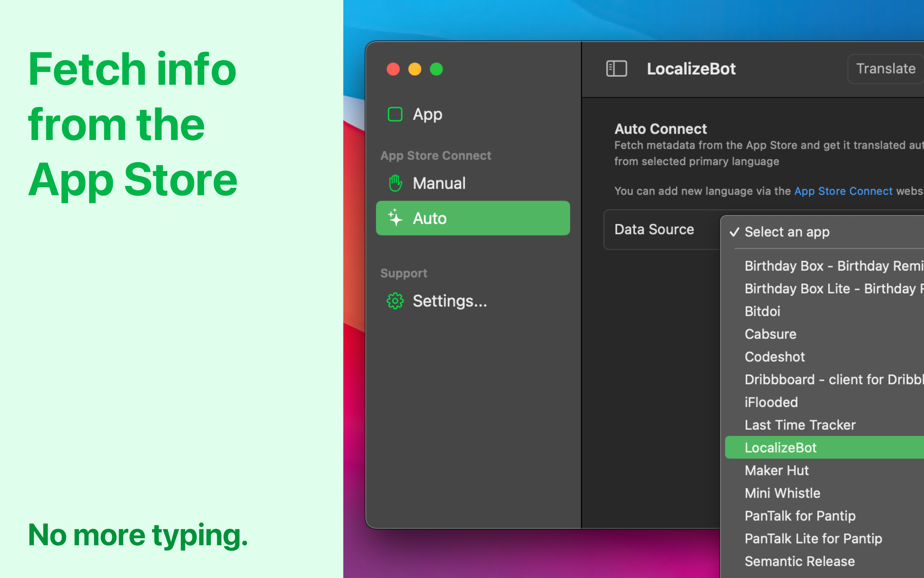The image size is (924, 578).
Task: Select iFlooded from the dropdown
Action: (825, 402)
